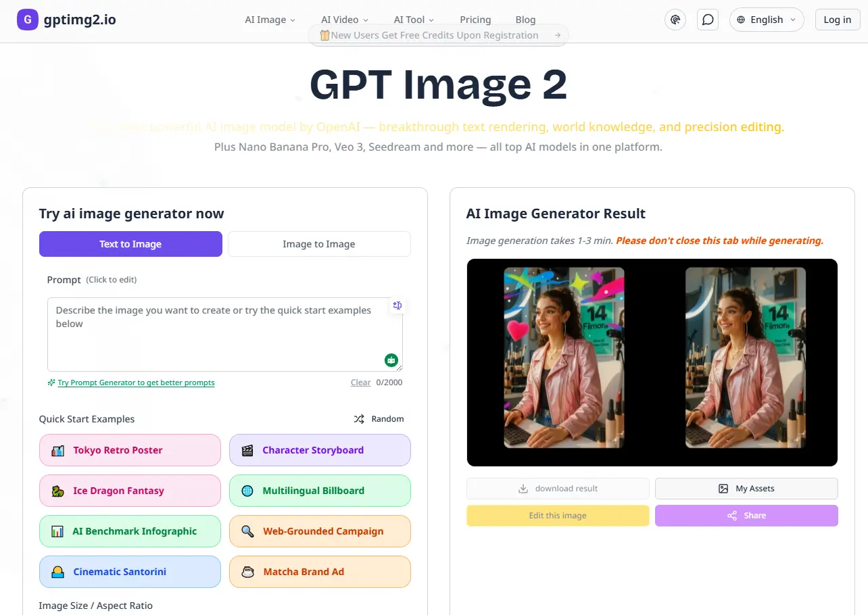Image resolution: width=868 pixels, height=615 pixels.
Task: Navigate to the Blog
Action: (525, 20)
